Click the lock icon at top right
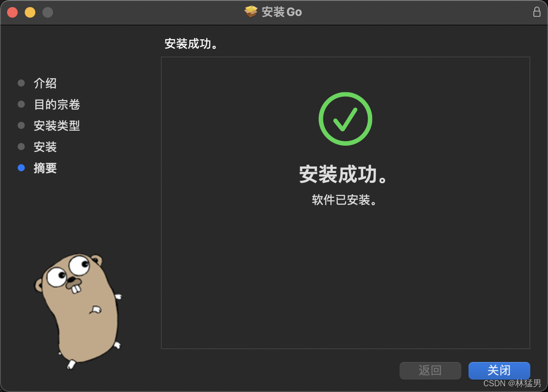548x392 pixels. tap(537, 12)
